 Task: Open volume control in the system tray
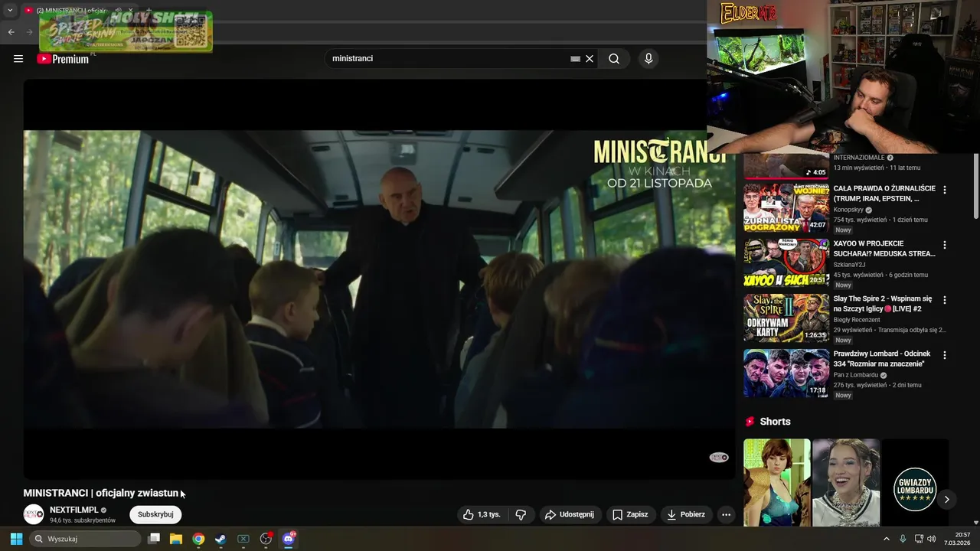(932, 539)
